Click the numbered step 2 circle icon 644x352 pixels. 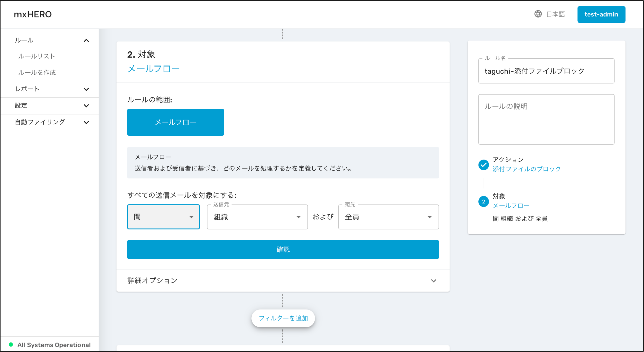[483, 202]
